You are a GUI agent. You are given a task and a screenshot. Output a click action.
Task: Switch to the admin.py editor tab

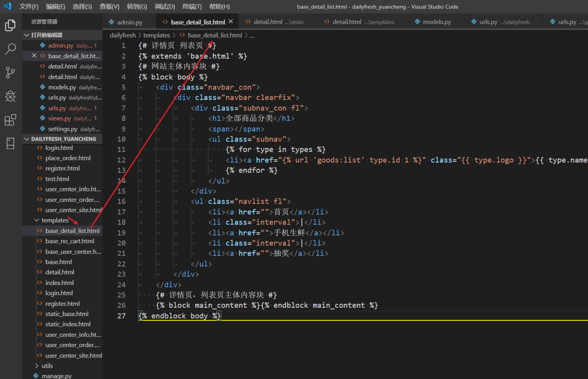[x=129, y=22]
